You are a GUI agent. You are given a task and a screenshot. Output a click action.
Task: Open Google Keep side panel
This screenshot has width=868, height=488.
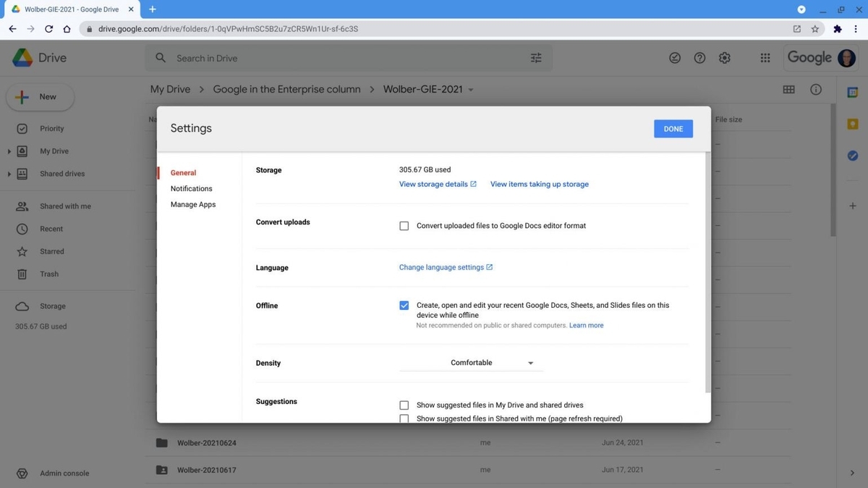point(852,124)
